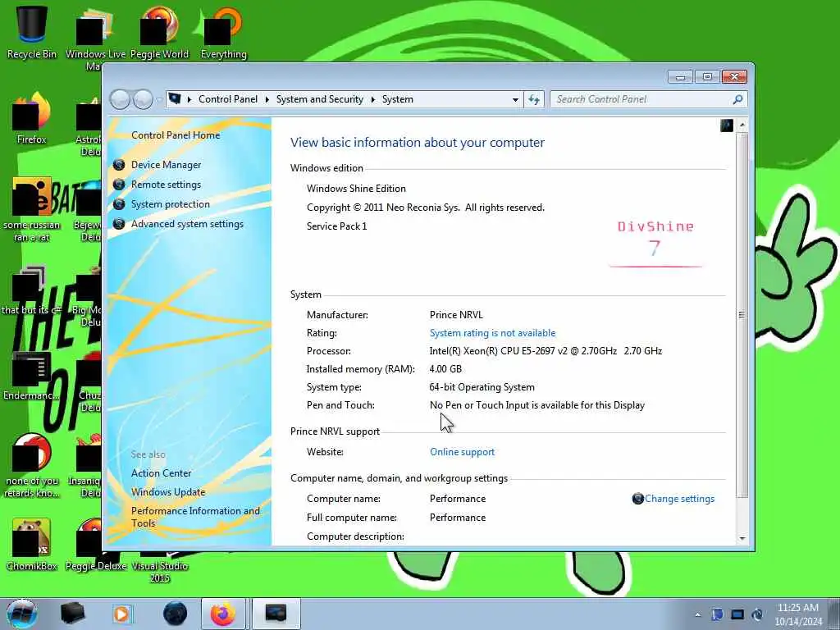This screenshot has width=840, height=630.
Task: Click the '4.00 GB' installed memory value
Action: [x=445, y=369]
